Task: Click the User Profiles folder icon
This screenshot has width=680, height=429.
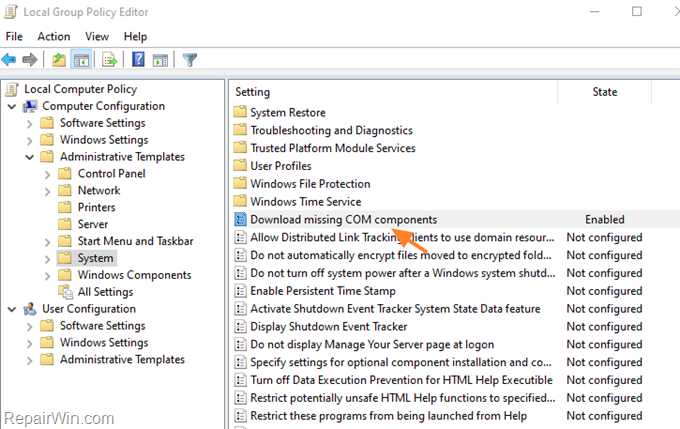Action: tap(240, 166)
